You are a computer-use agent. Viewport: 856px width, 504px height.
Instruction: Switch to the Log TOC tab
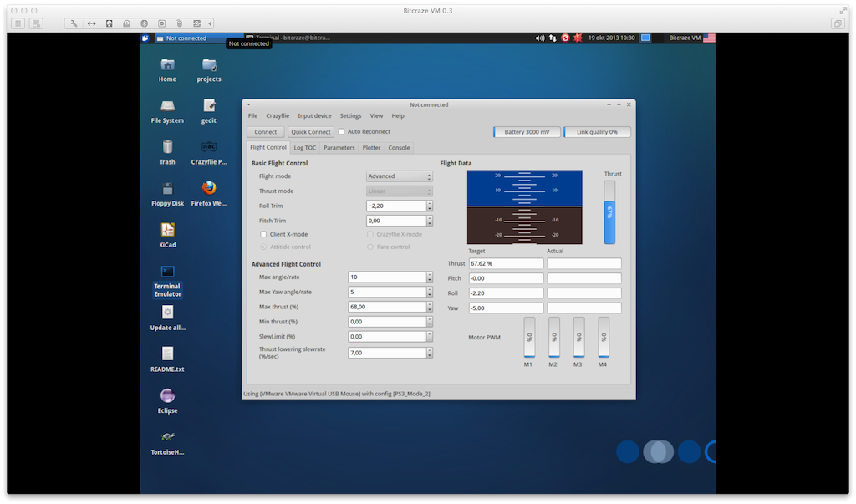pyautogui.click(x=304, y=148)
